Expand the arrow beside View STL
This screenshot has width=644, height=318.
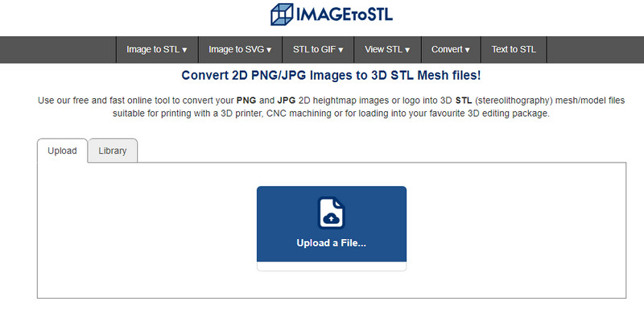[407, 50]
